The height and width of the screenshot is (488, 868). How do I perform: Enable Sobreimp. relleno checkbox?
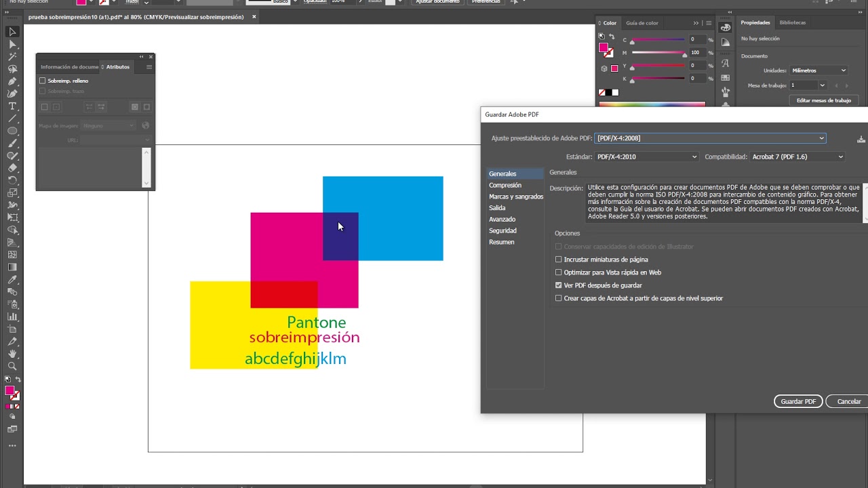coord(43,81)
